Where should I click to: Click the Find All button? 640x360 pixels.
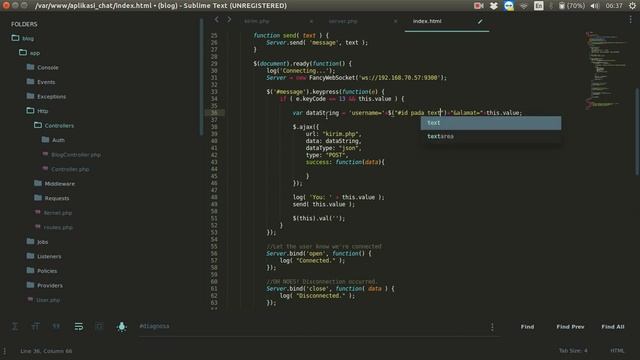click(613, 327)
